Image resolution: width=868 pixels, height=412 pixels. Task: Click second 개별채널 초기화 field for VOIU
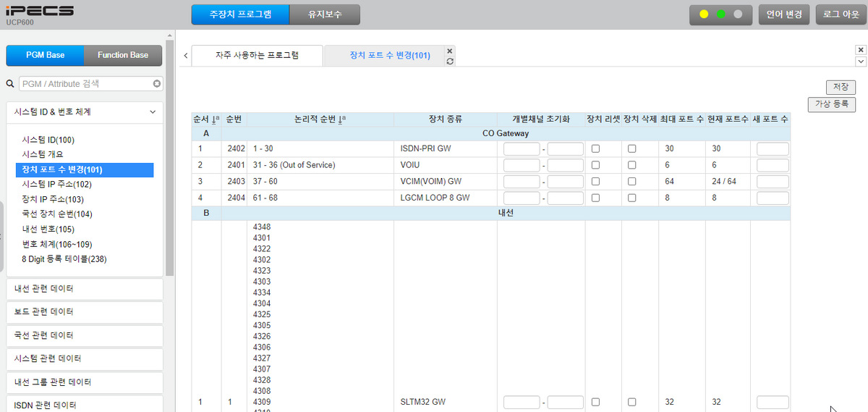566,165
